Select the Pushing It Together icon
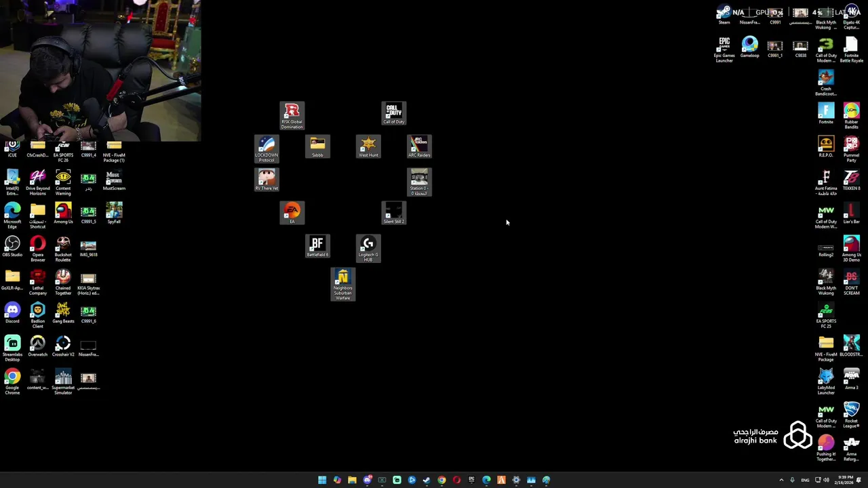The image size is (868, 488). click(x=826, y=448)
